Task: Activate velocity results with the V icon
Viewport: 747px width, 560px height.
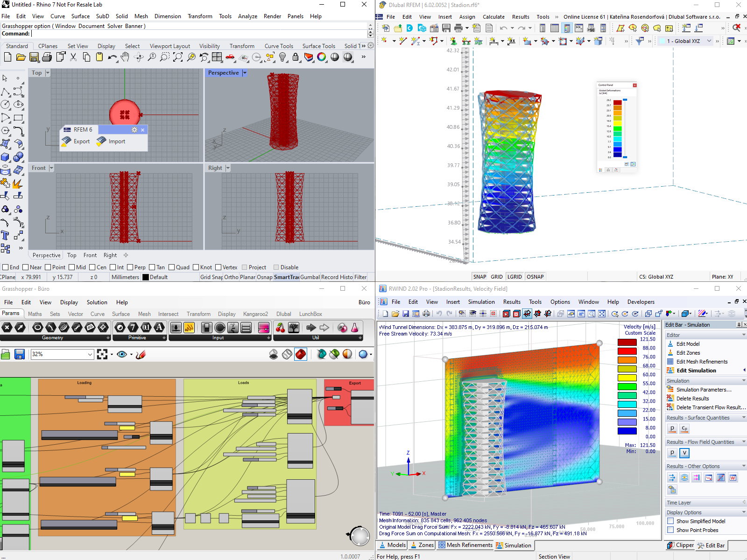Action: [x=684, y=453]
